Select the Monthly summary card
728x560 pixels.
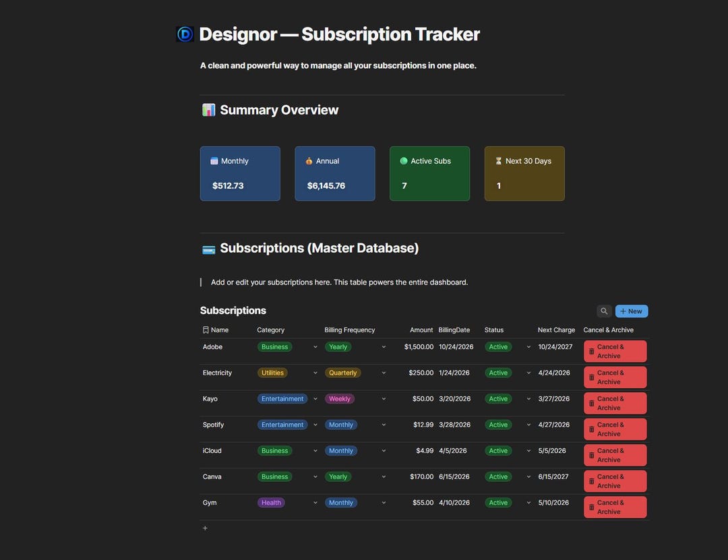point(240,174)
